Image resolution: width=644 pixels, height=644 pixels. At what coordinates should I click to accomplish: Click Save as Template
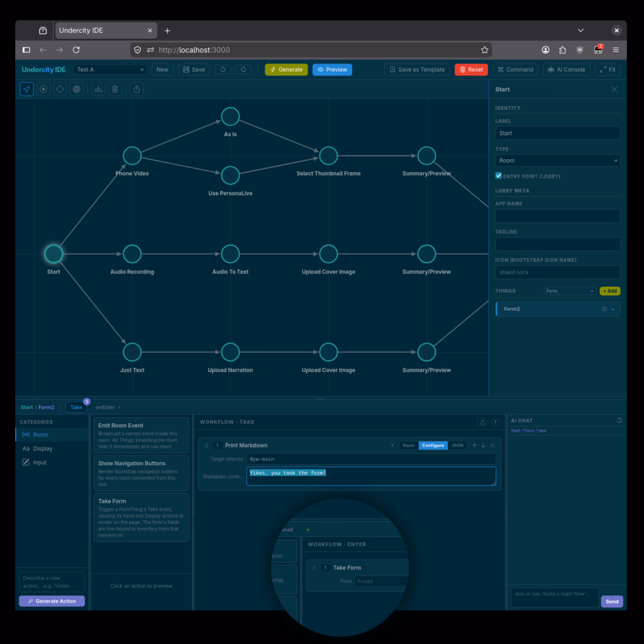[417, 69]
